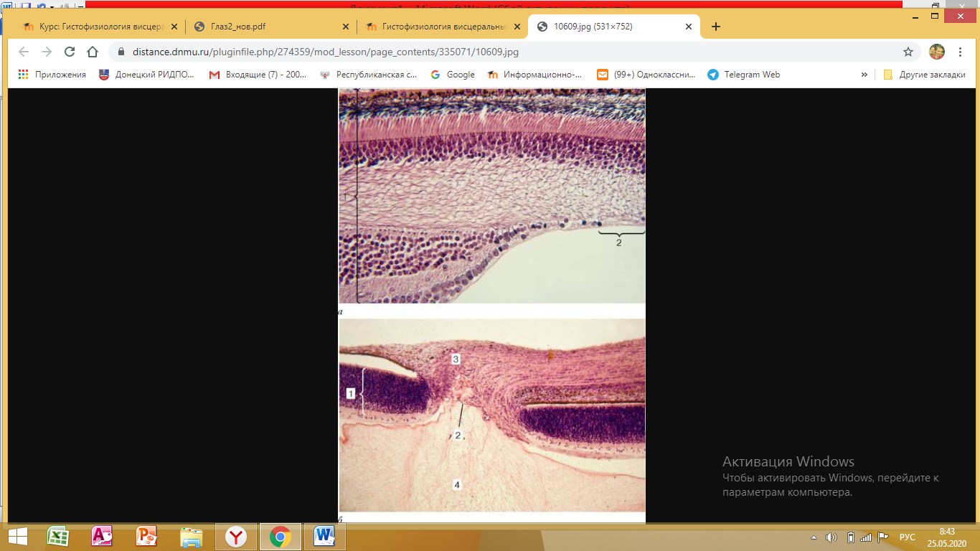The width and height of the screenshot is (980, 551).
Task: Change the РУС input language
Action: [908, 537]
